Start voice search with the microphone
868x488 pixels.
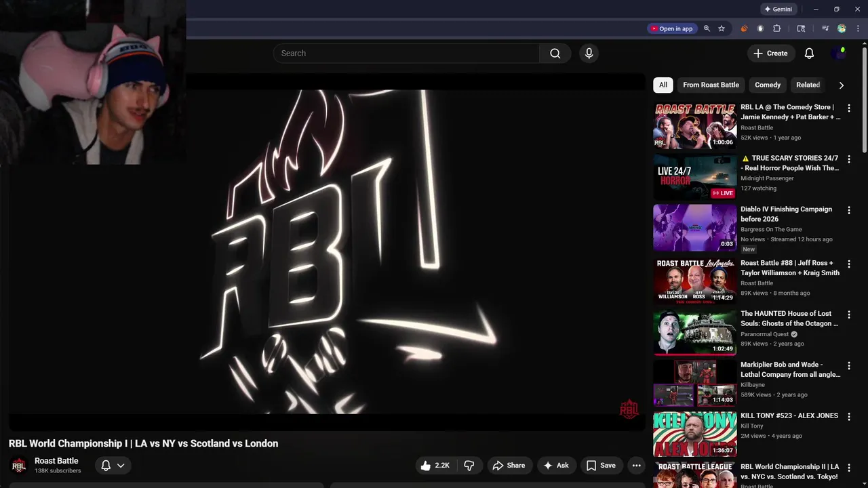589,53
